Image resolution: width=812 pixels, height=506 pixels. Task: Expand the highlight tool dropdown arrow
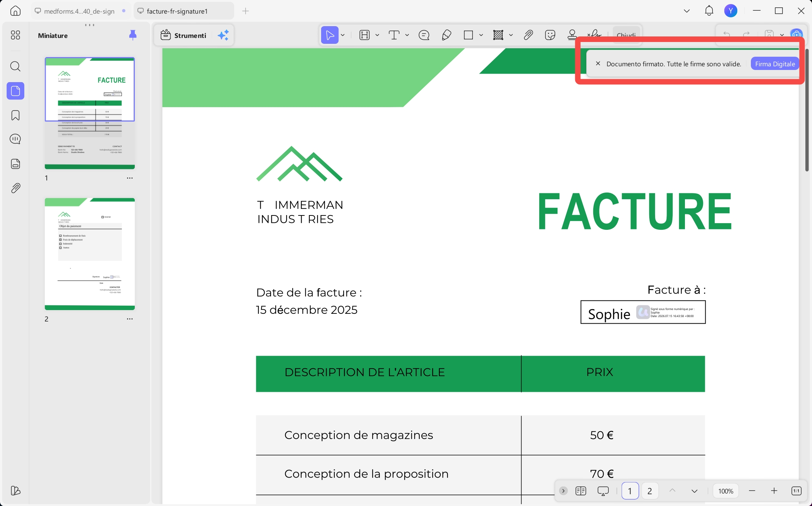pos(377,35)
